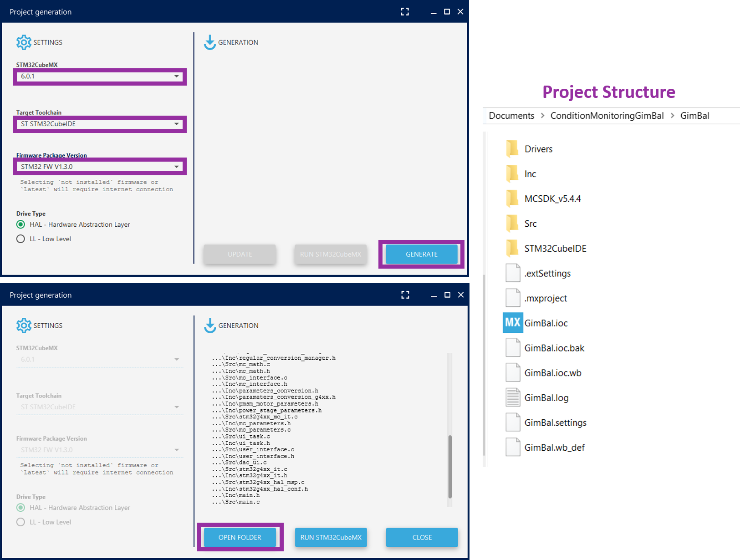The height and width of the screenshot is (560, 740).
Task: Click the .mxproject file icon
Action: tap(513, 298)
